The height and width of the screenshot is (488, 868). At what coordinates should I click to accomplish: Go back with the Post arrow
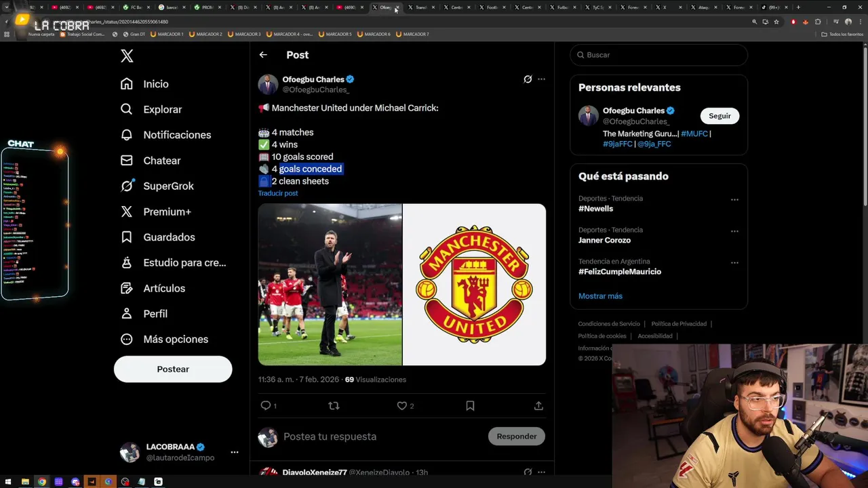point(263,55)
